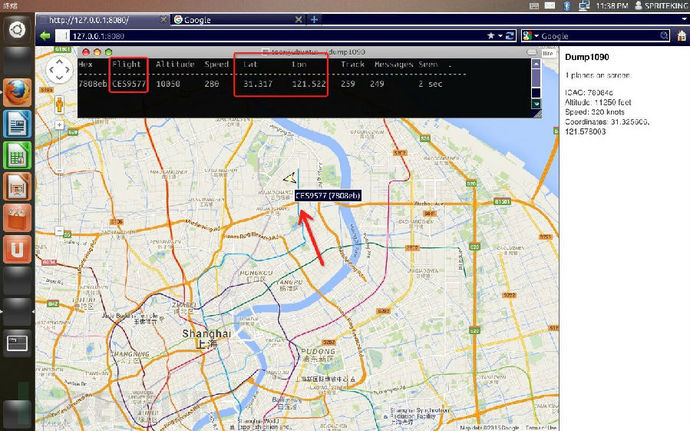Open LibreOffice Impress from the launcher
Image resolution: width=690 pixels, height=431 pixels.
point(17,187)
